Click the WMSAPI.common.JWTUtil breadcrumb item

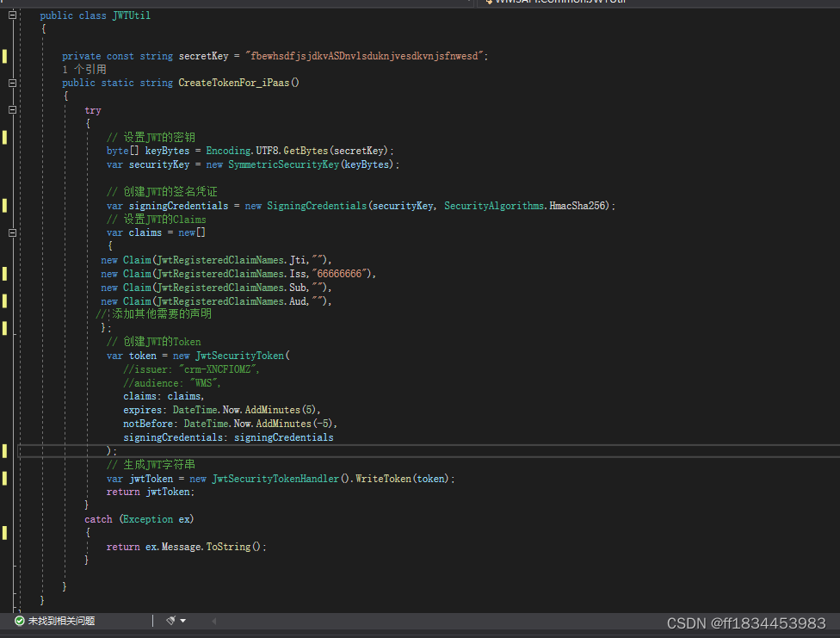click(x=551, y=3)
